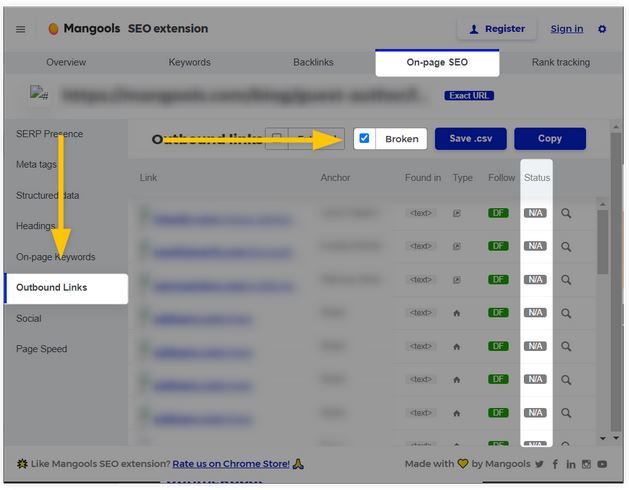
Task: Click external link type icon in first row
Action: coord(457,213)
